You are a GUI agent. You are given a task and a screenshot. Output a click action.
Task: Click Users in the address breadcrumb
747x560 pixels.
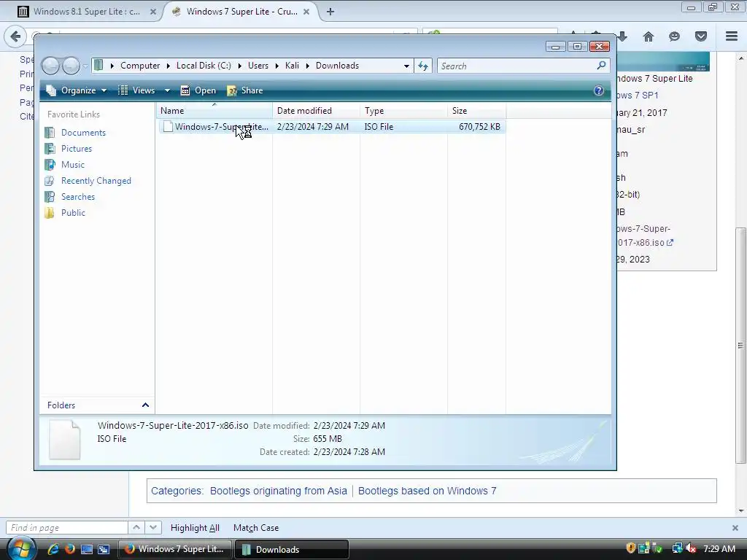pyautogui.click(x=258, y=66)
